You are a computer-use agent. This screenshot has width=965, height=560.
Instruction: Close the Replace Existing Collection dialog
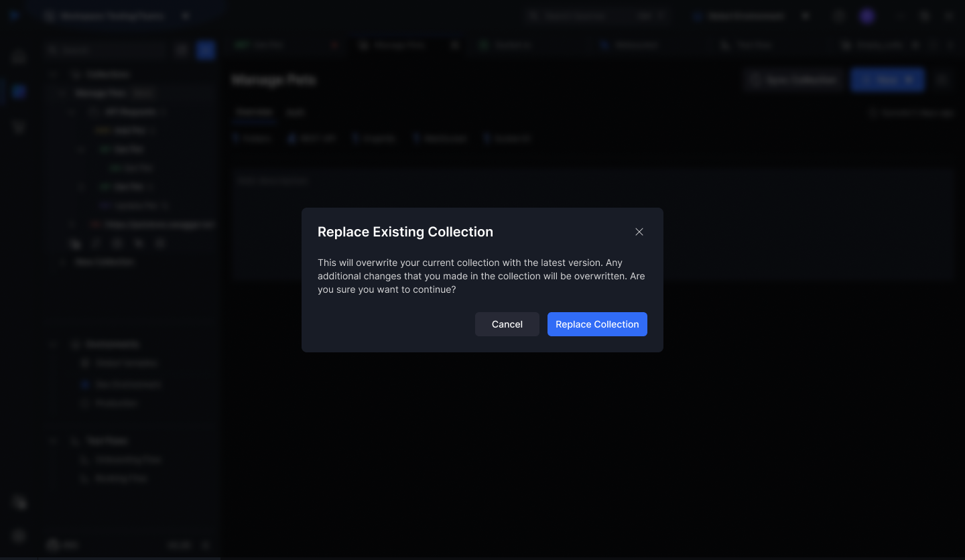coord(639,232)
